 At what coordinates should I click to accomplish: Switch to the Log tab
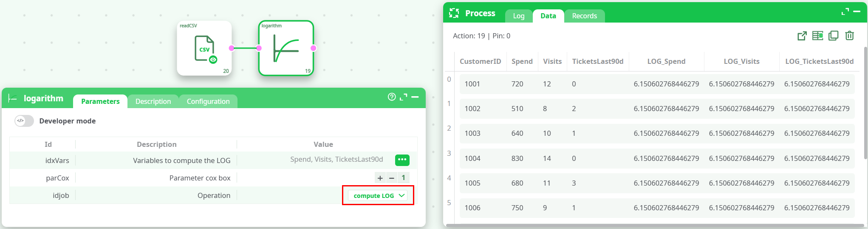518,16
